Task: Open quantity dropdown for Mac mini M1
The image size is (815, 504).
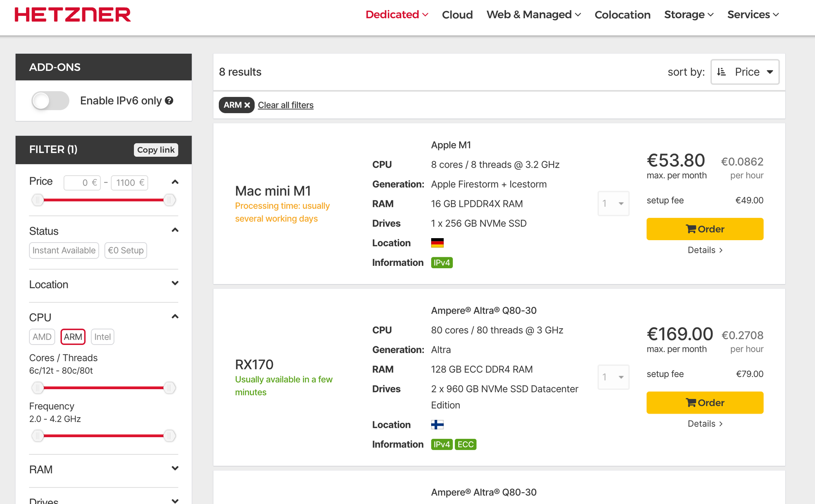Action: coord(613,203)
